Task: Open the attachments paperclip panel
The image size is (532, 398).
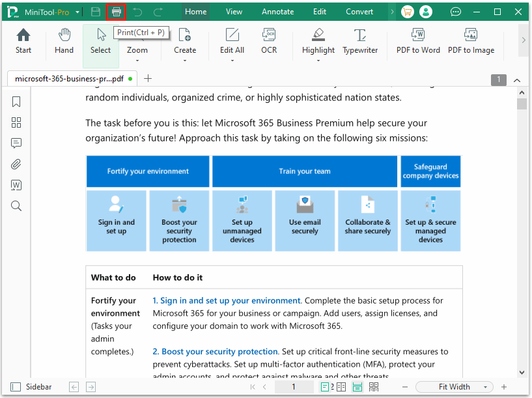Action: tap(16, 164)
